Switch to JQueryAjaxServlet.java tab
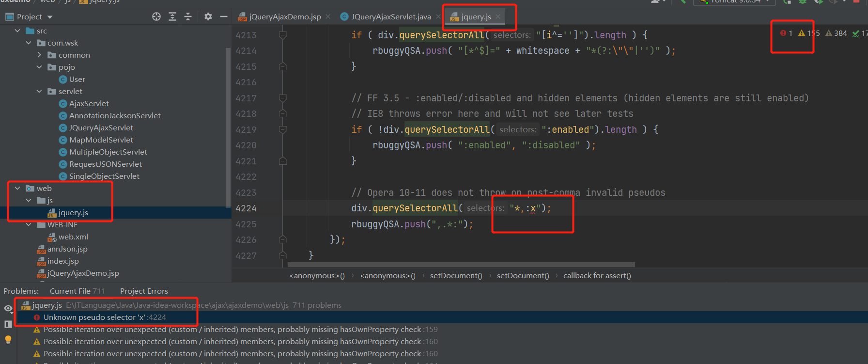The width and height of the screenshot is (868, 364). tap(391, 16)
